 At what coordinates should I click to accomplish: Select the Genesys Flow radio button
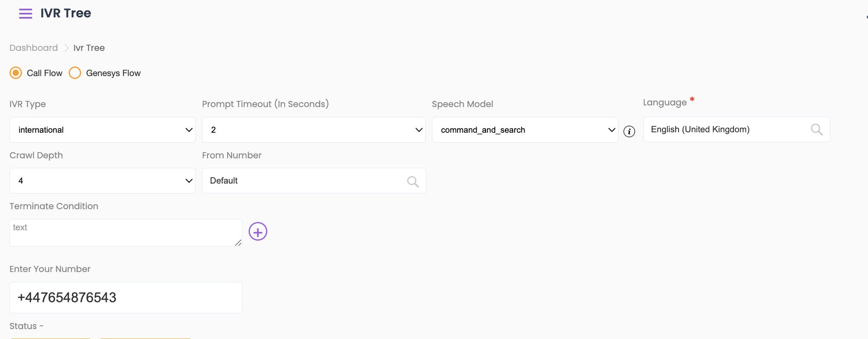pos(75,73)
